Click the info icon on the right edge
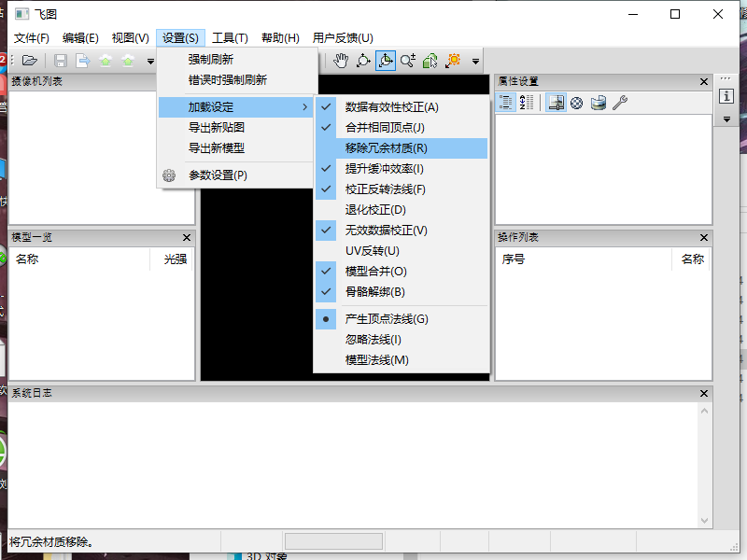This screenshot has width=747, height=560. 726,95
